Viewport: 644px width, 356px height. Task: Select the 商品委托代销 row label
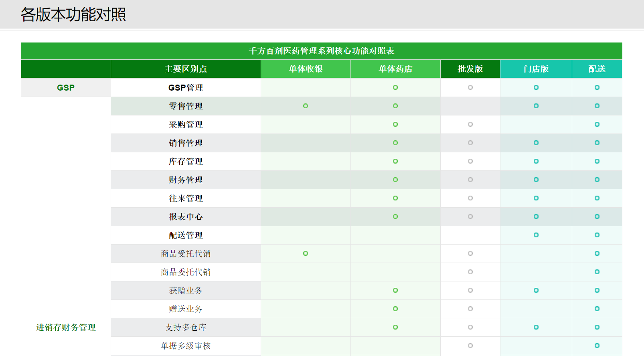pos(186,272)
